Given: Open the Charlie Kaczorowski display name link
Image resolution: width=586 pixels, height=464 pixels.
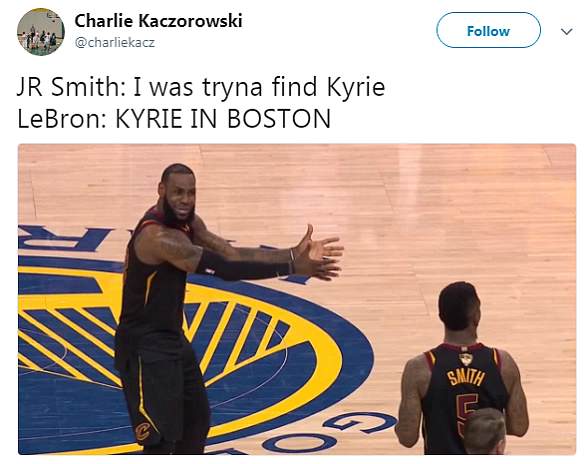Looking at the screenshot, I should coord(158,21).
